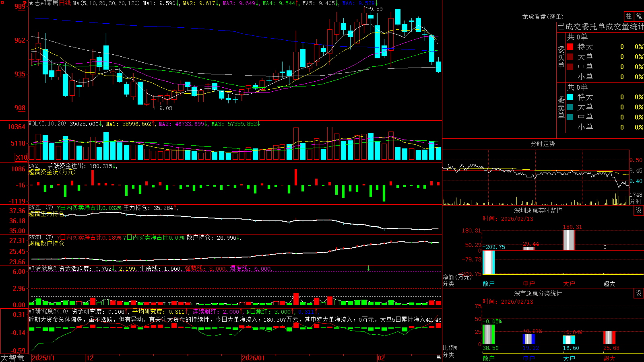Click the 9.89 high price annotation
This screenshot has height=362, width=644.
[x=376, y=9]
